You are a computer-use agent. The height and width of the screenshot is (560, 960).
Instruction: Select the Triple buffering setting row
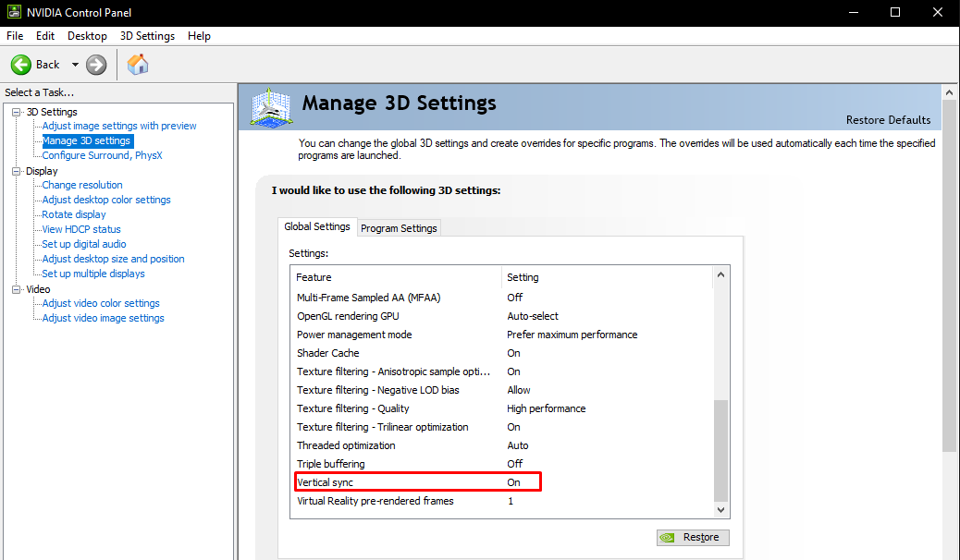(416, 464)
